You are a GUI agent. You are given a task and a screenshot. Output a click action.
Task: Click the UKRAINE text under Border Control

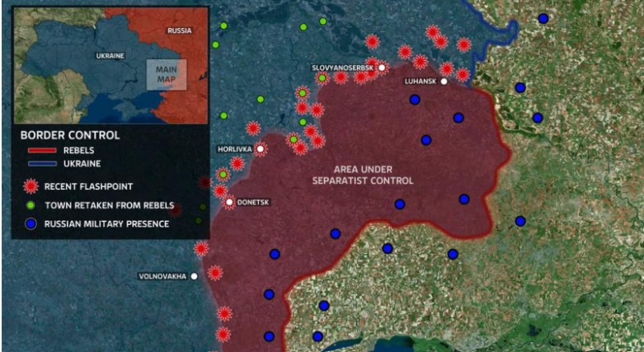tap(82, 163)
